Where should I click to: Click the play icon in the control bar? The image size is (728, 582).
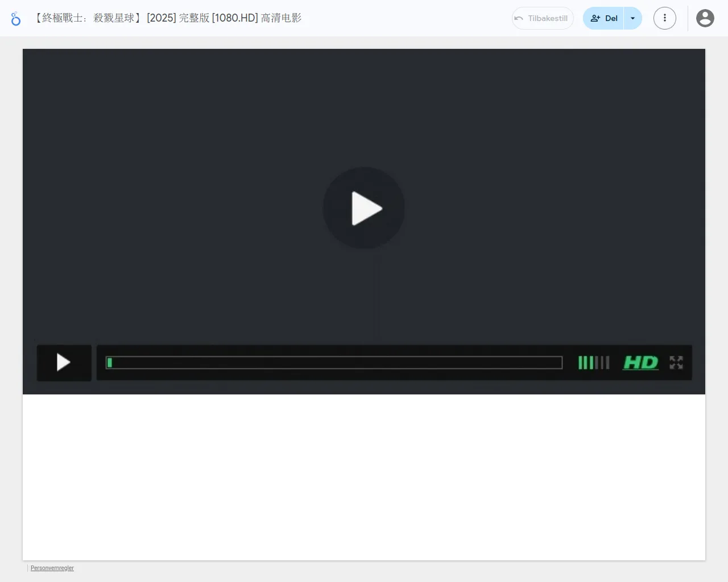point(64,363)
